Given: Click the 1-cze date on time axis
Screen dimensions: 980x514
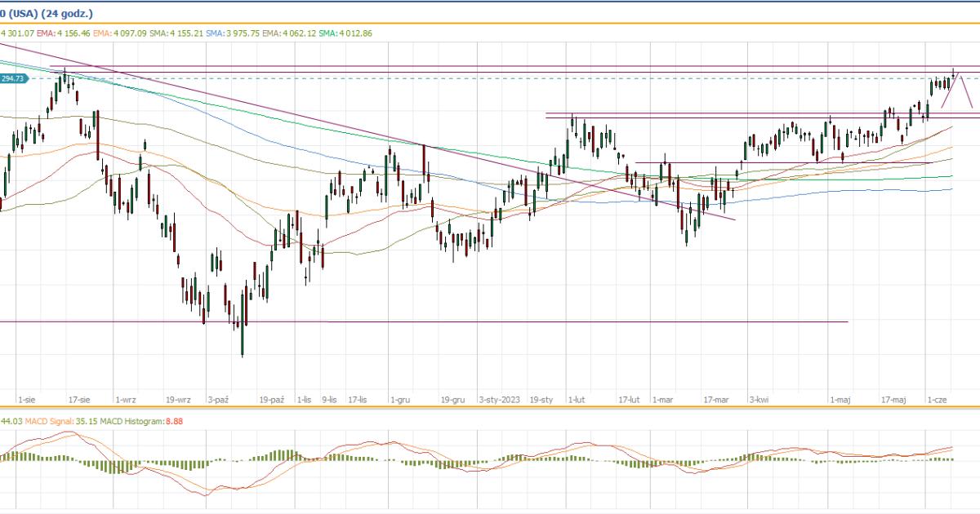Looking at the screenshot, I should pos(936,400).
